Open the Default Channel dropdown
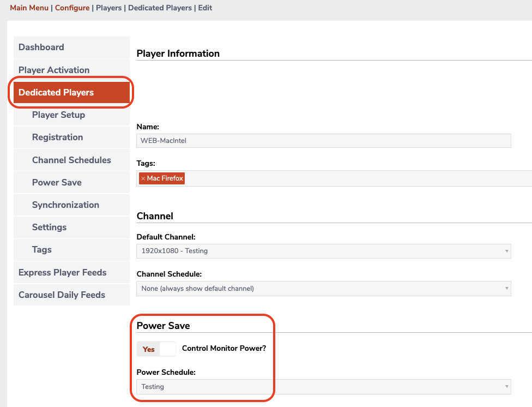Viewport: 532px width, 407px height. pos(324,251)
